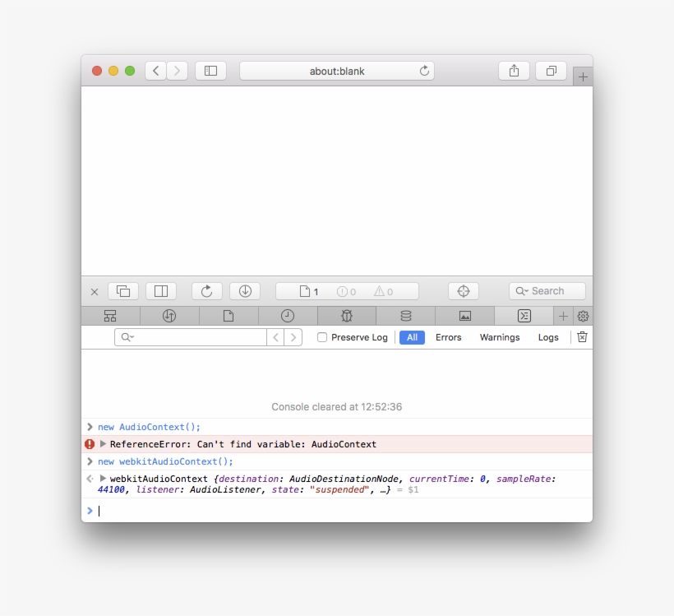Viewport: 674px width, 616px height.
Task: Enable the Preserve Log checkbox
Action: pyautogui.click(x=322, y=337)
